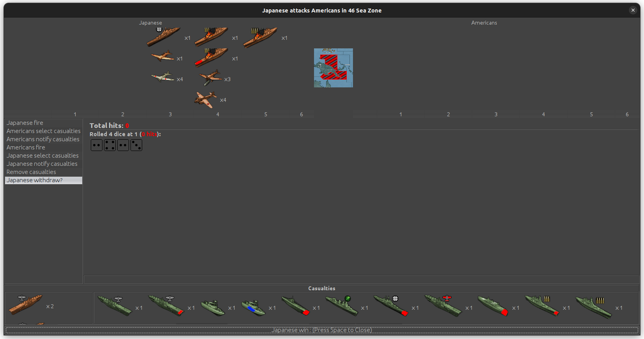Click the twin-engine Japanese bomber x4

coord(206,100)
